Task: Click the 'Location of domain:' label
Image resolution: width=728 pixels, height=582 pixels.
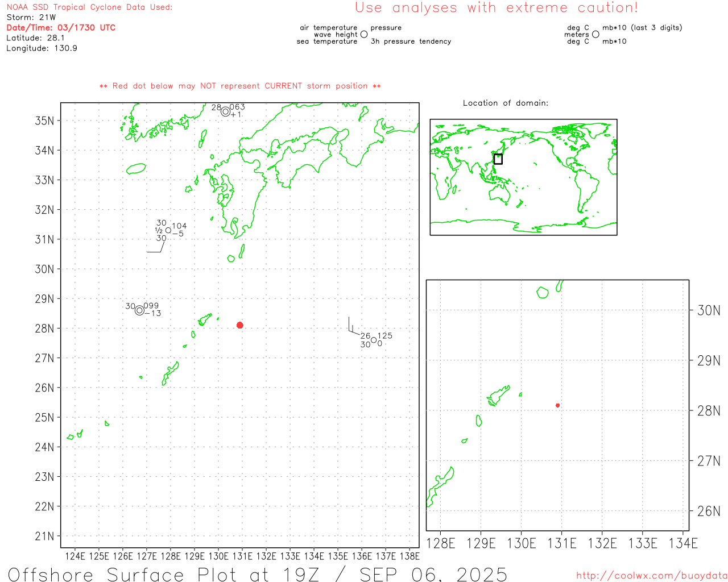Action: click(506, 103)
